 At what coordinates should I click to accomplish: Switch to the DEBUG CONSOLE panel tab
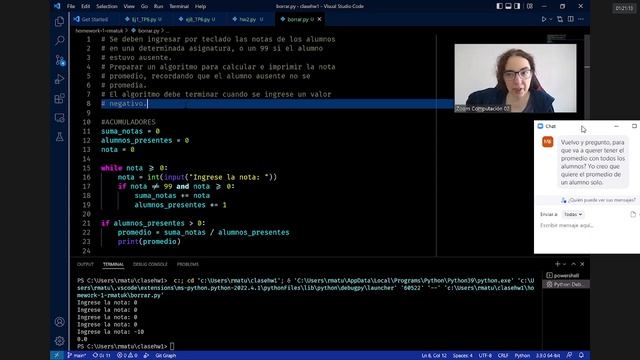(150, 264)
